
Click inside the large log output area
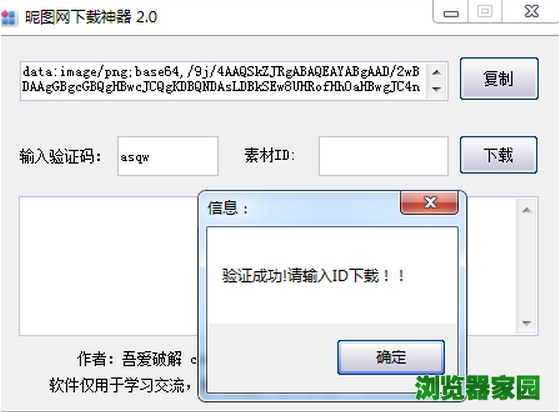(x=109, y=266)
